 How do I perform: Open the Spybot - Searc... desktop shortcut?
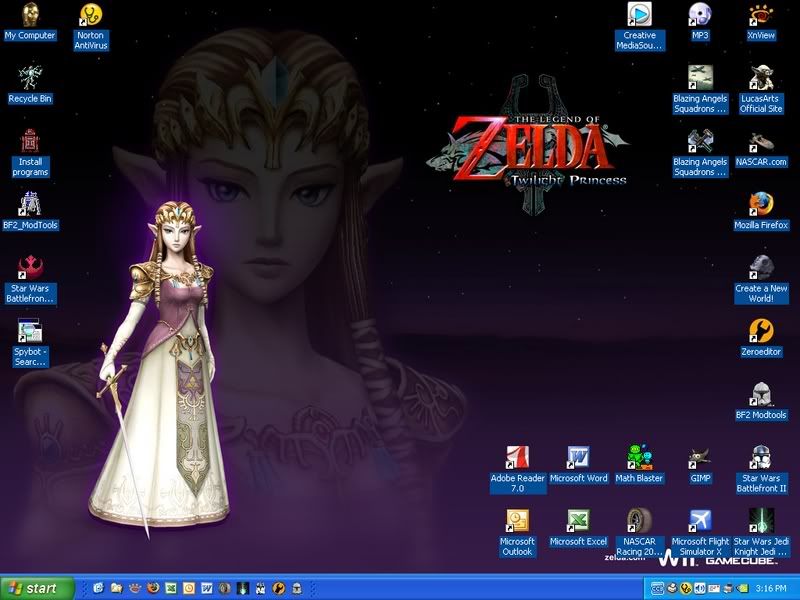click(30, 343)
